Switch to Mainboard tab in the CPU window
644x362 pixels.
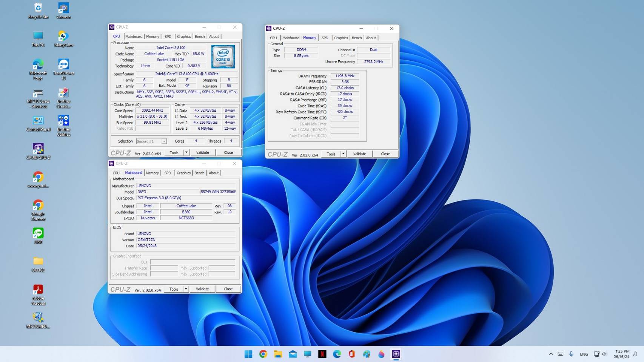pyautogui.click(x=134, y=37)
